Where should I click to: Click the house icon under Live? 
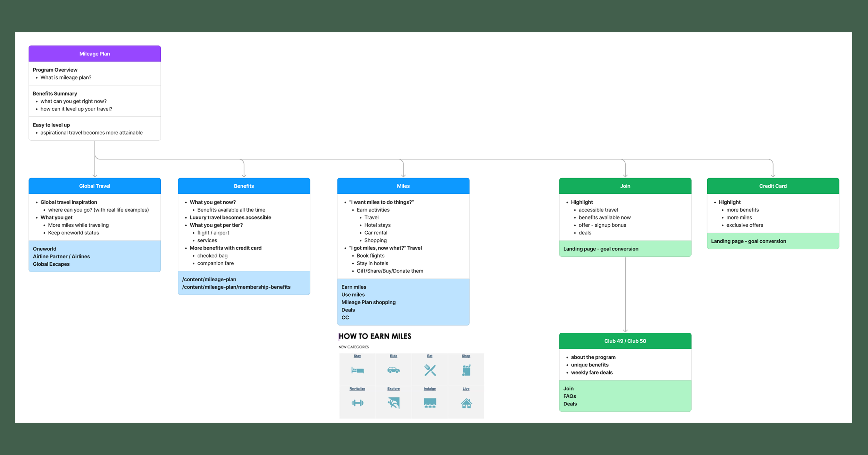tap(466, 403)
